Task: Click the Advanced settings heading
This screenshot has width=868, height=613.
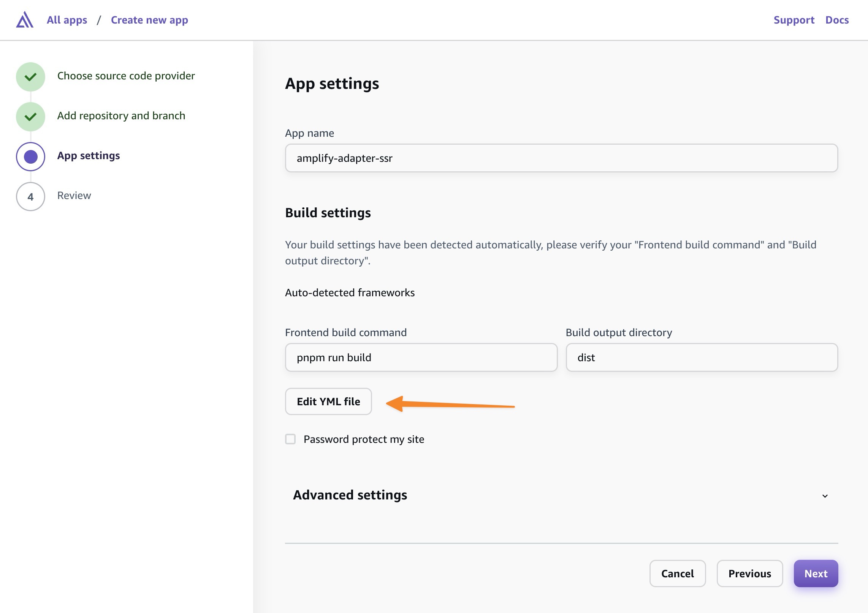Action: pos(350,495)
